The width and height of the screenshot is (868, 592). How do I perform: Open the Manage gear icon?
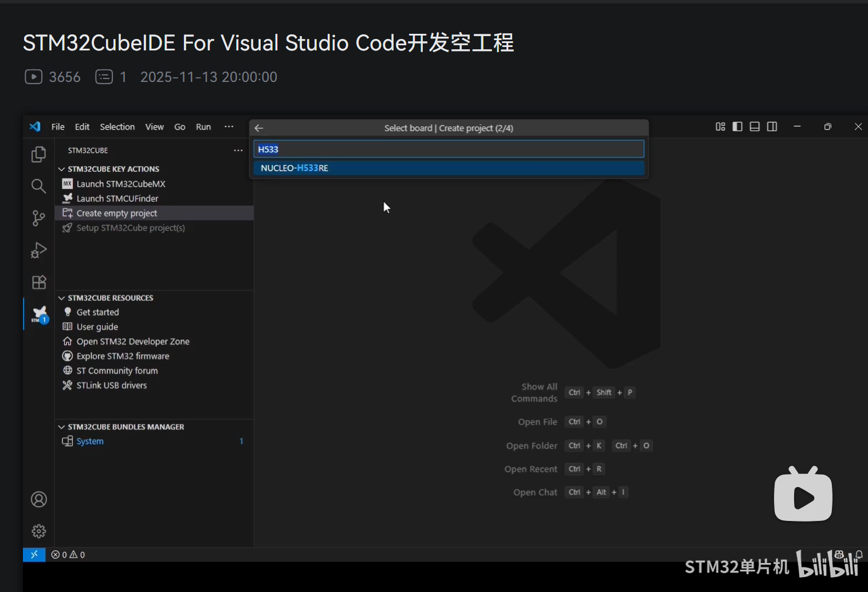pyautogui.click(x=38, y=531)
